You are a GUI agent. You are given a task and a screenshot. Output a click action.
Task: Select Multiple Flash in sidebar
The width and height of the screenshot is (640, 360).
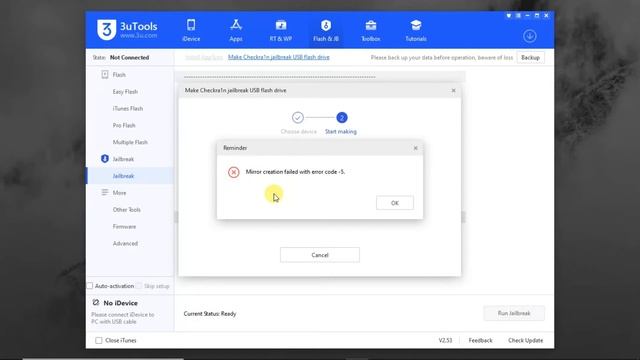(130, 142)
